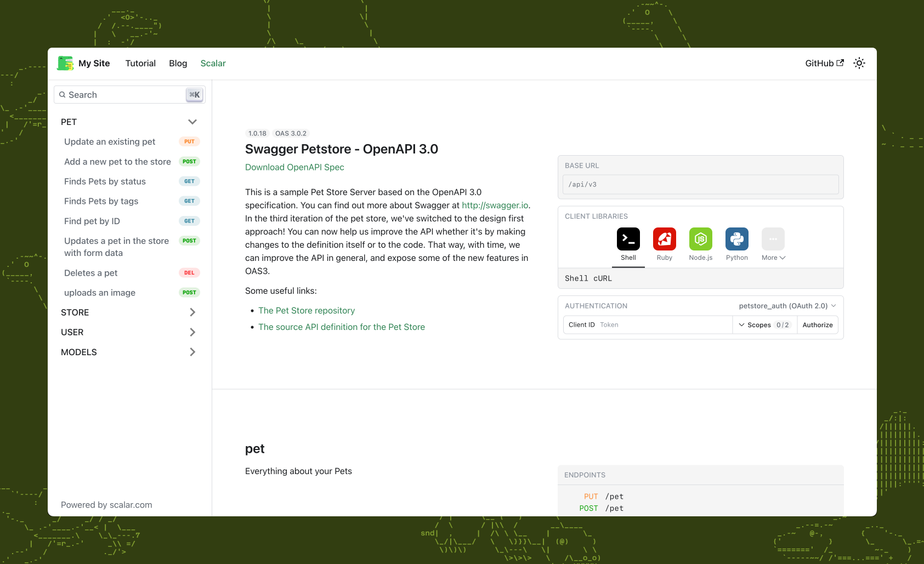Click the 1.0.18 version badge

coord(257,133)
